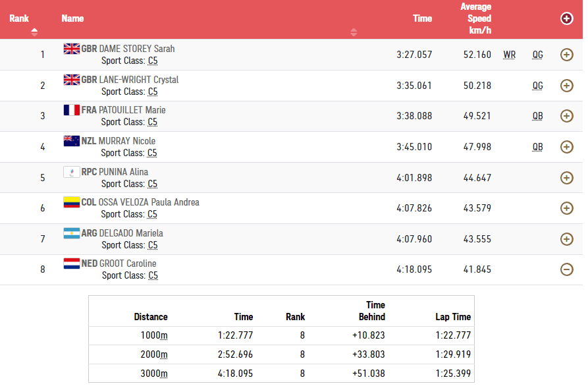Click the Great Britain flag beside Storey

71,49
